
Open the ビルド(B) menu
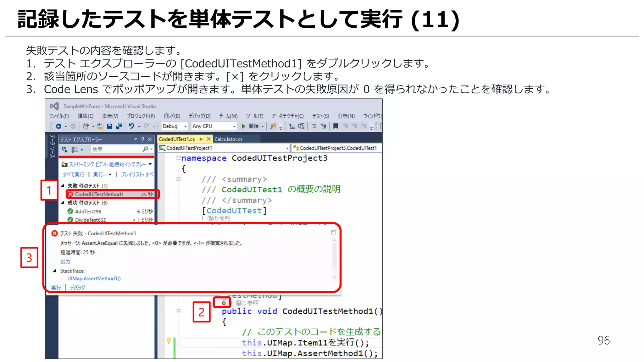172,116
